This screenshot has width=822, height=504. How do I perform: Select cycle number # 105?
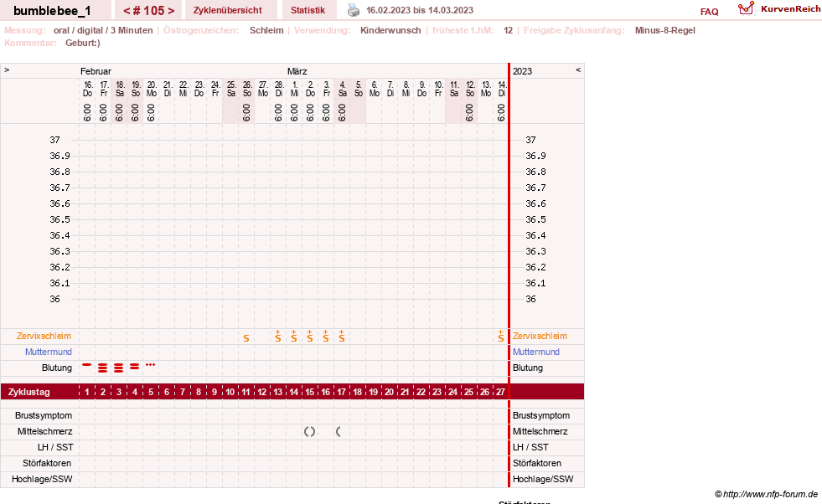tap(148, 11)
